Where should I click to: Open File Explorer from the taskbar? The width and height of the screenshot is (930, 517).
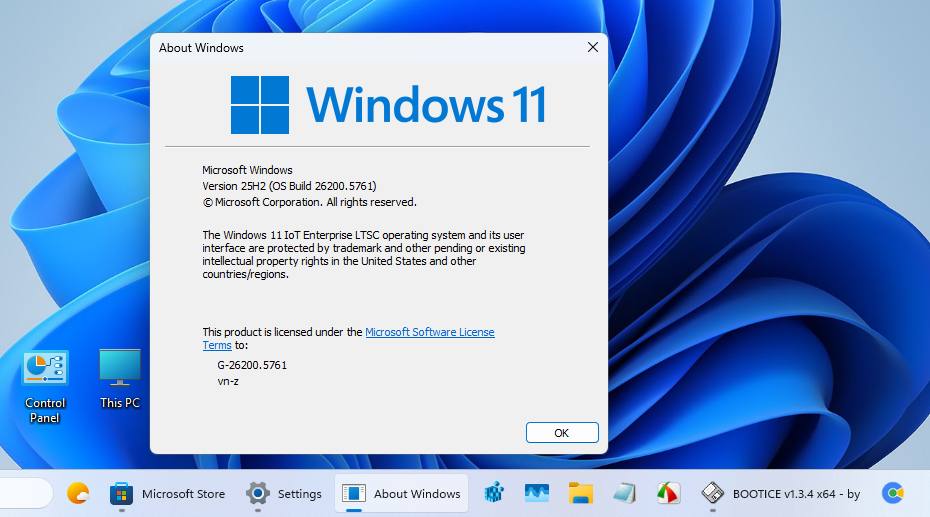coord(581,493)
